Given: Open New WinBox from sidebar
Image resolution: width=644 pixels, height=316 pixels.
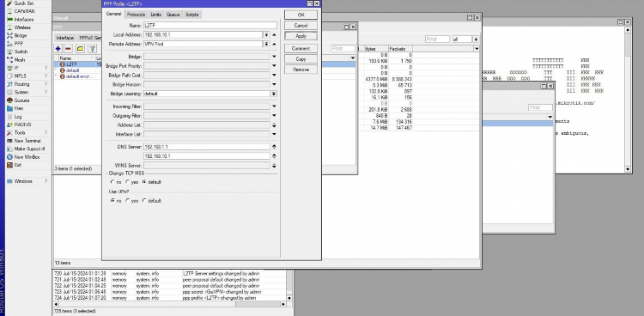Looking at the screenshot, I should [27, 157].
